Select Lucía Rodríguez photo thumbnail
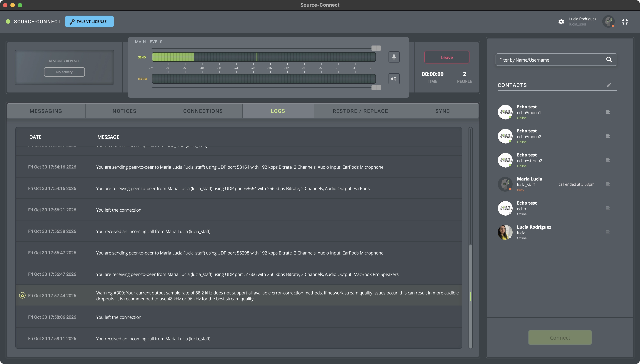Viewport: 640px width, 364px height. (505, 232)
